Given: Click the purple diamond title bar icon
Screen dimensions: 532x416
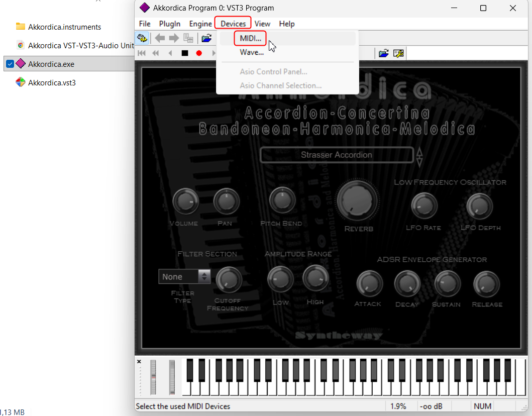Looking at the screenshot, I should coord(145,8).
